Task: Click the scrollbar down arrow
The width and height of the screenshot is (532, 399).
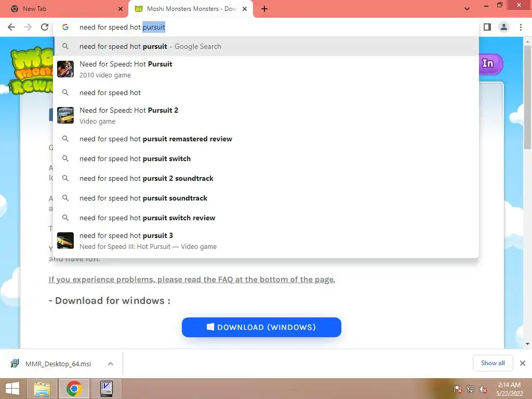Action: pyautogui.click(x=527, y=344)
